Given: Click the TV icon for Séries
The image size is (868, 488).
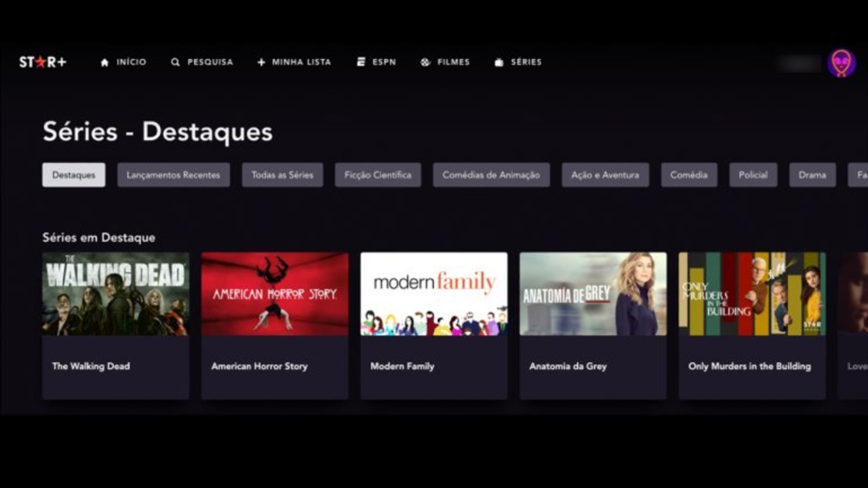Looking at the screenshot, I should [499, 62].
